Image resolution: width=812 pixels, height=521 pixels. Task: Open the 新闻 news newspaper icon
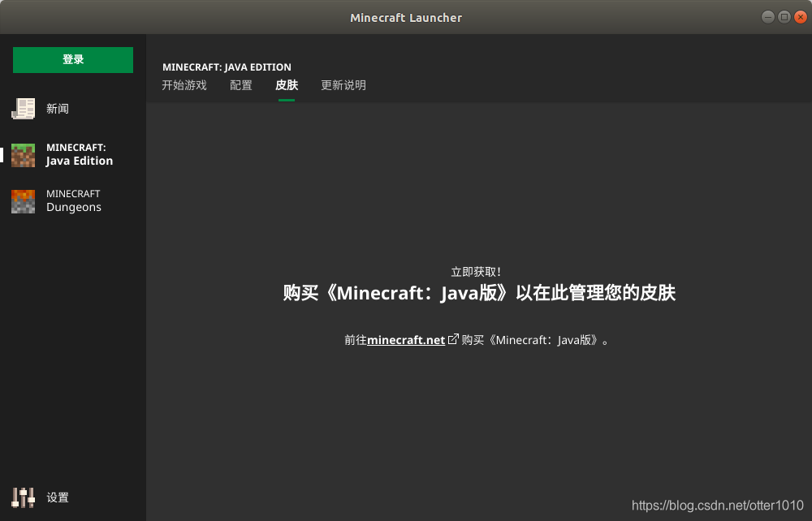24,109
